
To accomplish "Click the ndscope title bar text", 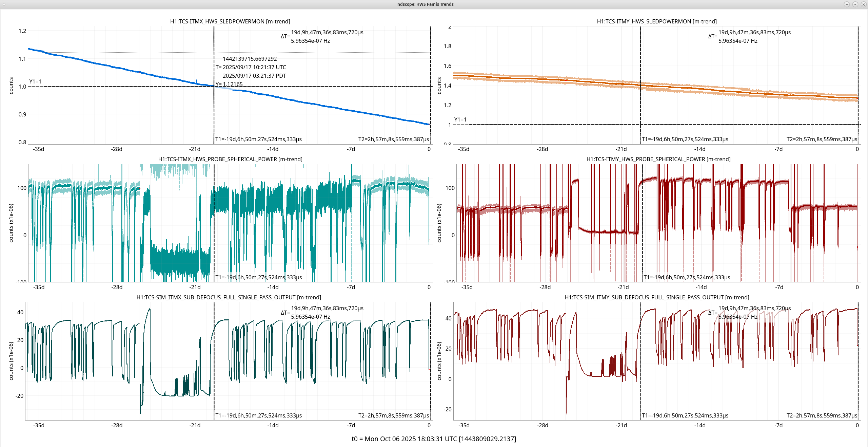I will [425, 4].
